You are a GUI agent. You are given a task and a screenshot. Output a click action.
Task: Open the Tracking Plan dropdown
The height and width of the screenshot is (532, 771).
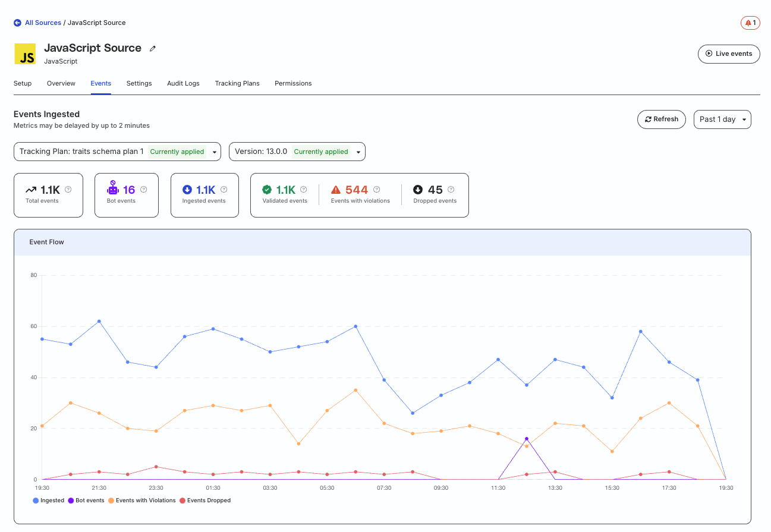[117, 152]
